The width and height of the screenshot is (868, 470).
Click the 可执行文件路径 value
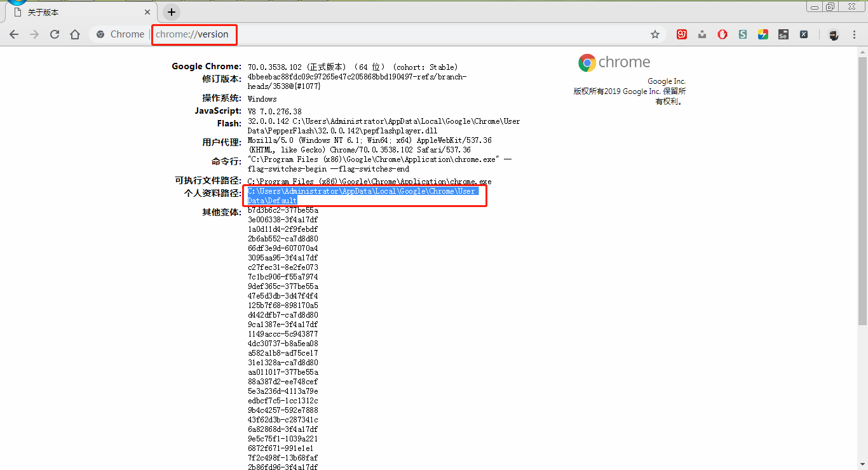coord(370,182)
